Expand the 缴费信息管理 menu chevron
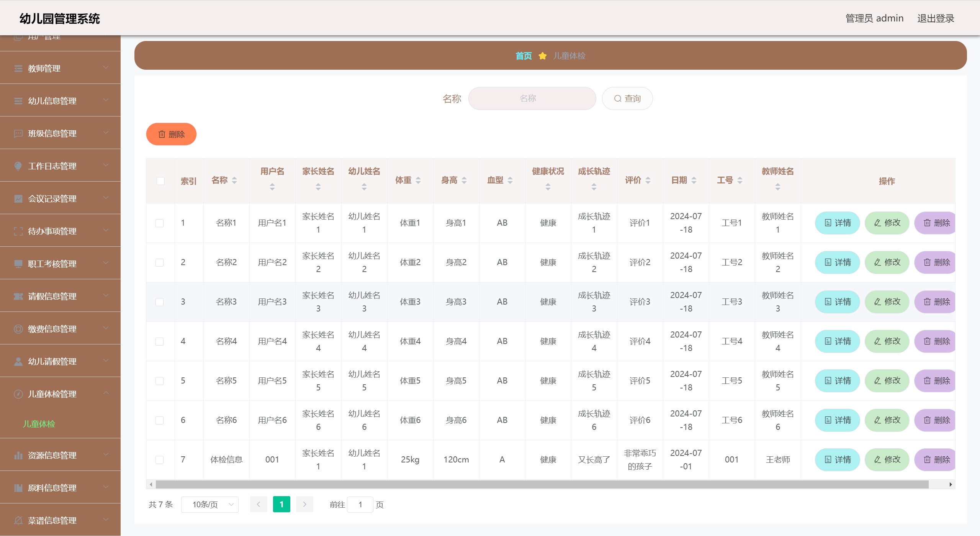Screen dimensions: 980x536 pos(106,328)
